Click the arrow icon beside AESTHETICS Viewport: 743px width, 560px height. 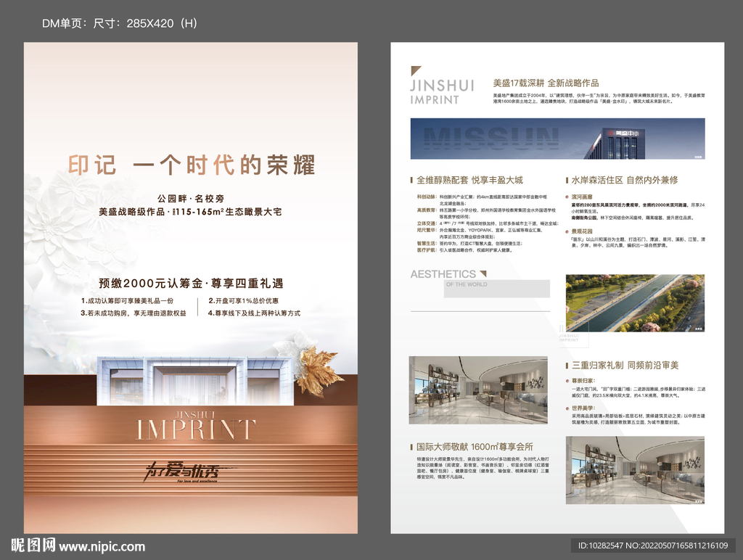(x=483, y=273)
